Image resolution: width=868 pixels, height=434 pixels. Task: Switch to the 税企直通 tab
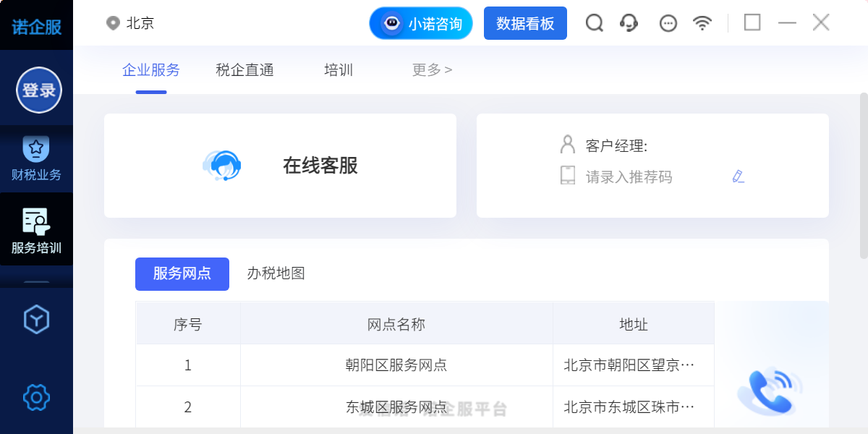(x=244, y=69)
